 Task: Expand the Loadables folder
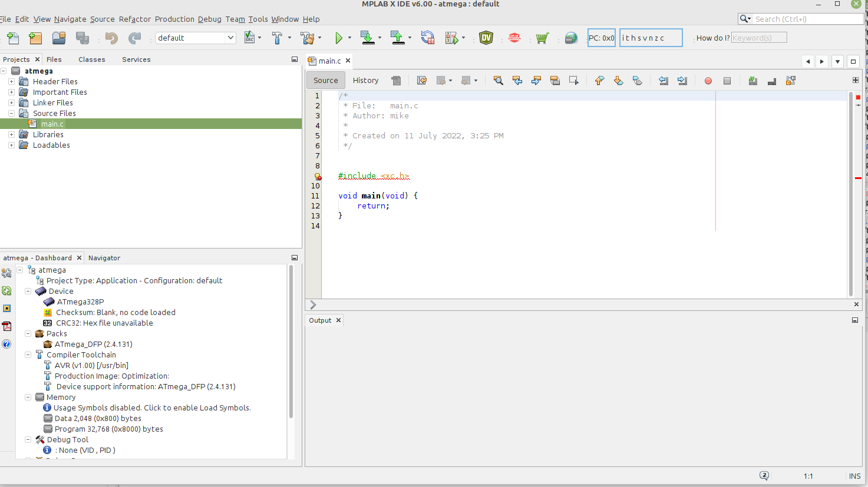click(x=11, y=145)
